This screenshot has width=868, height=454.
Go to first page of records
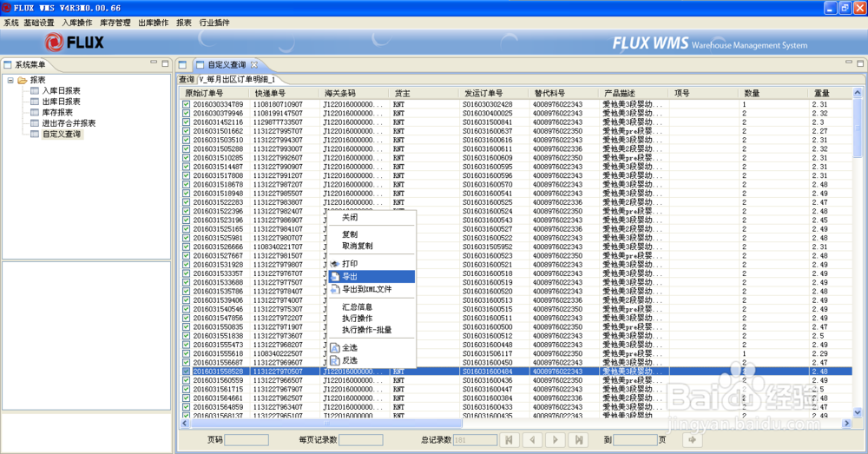click(x=509, y=440)
